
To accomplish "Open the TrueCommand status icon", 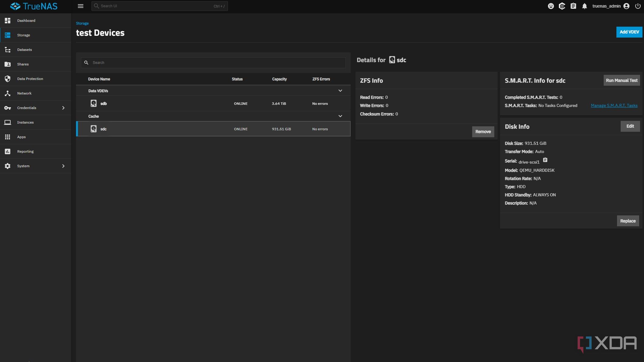I will [562, 6].
